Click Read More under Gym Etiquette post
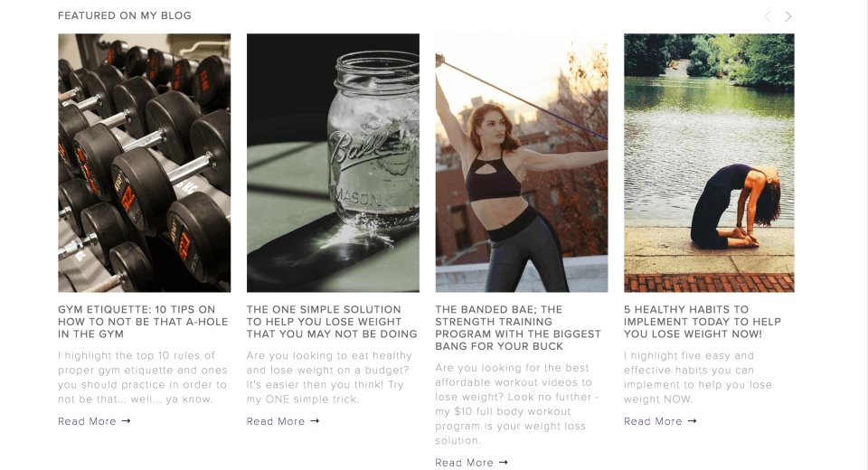 (87, 421)
